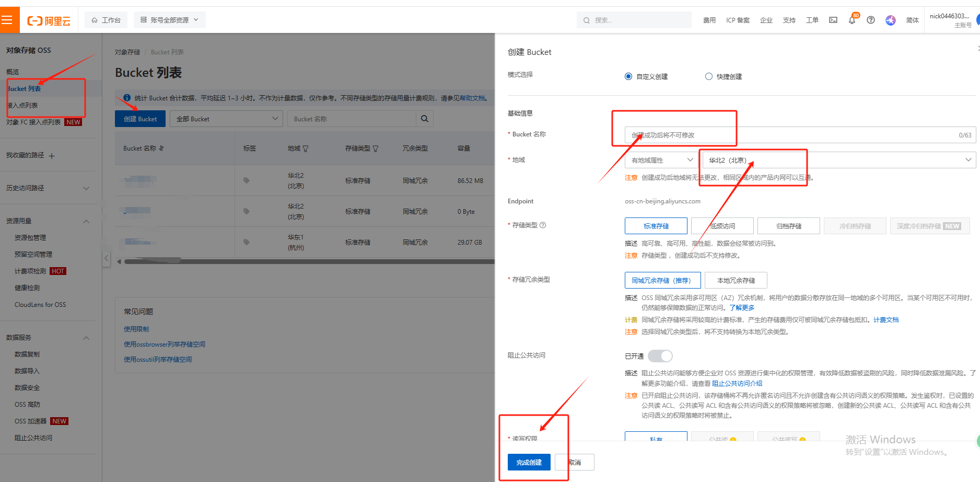Choose archive storage type
This screenshot has height=482, width=980.
tap(789, 226)
